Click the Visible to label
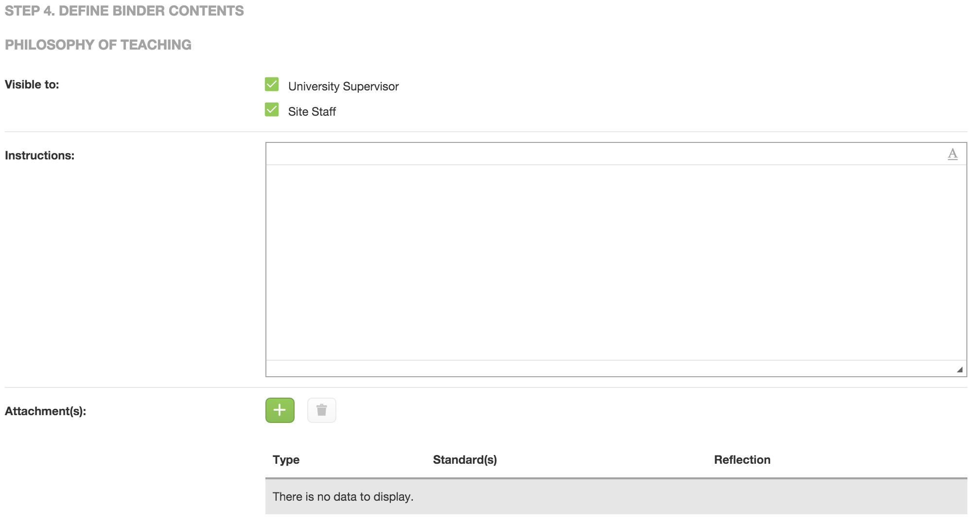The height and width of the screenshot is (525, 980). pos(32,85)
